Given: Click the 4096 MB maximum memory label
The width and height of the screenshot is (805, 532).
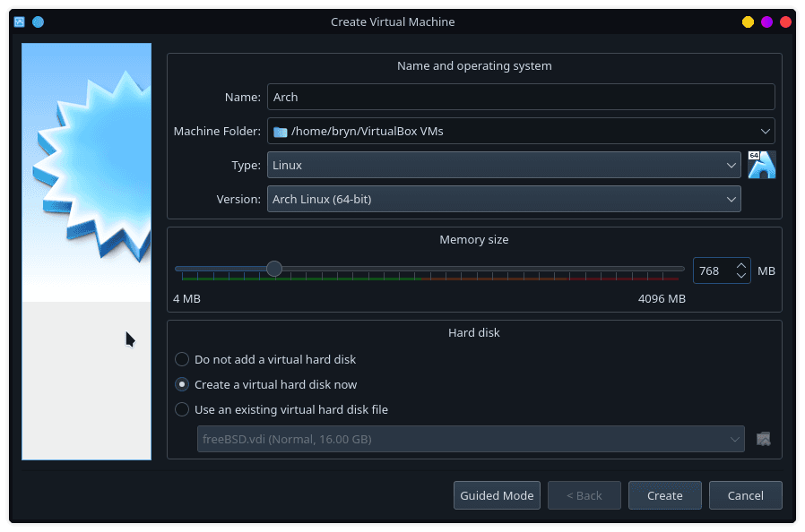Looking at the screenshot, I should tap(662, 298).
